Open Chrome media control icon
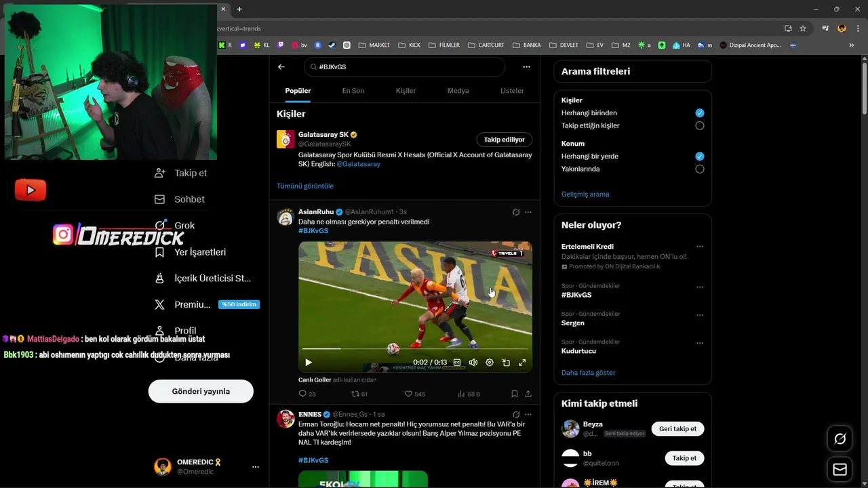The height and width of the screenshot is (488, 868). 825,28
